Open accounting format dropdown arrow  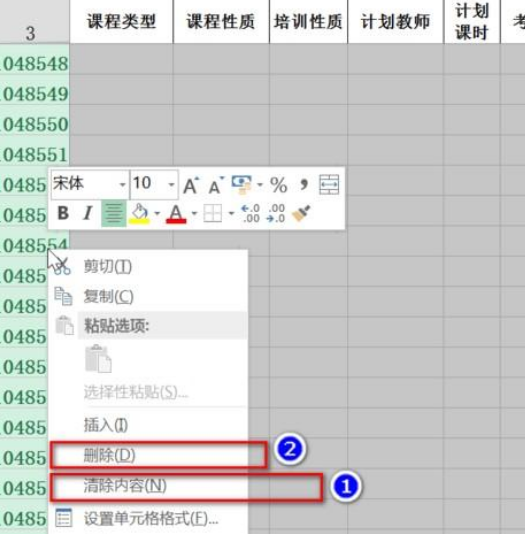click(x=260, y=185)
